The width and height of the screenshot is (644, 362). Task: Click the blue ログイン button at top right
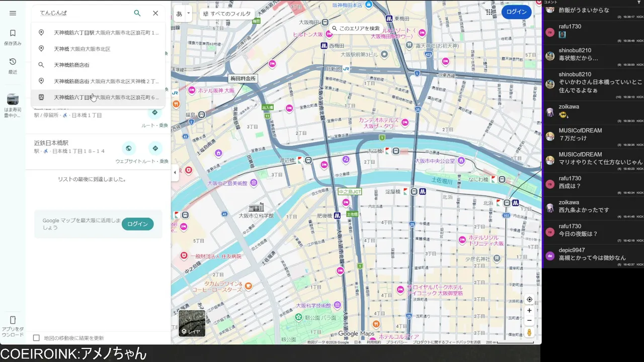coord(516,12)
